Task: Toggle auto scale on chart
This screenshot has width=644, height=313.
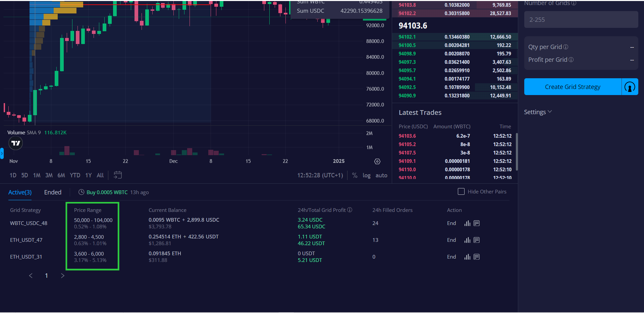Action: point(381,175)
